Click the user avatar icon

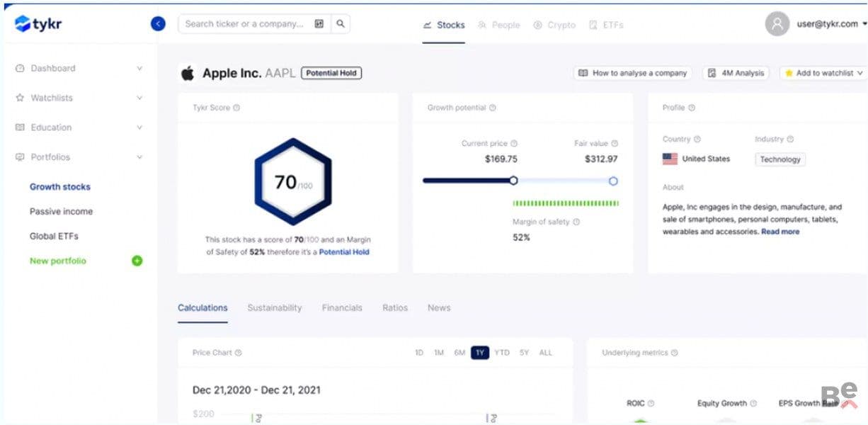pos(777,24)
